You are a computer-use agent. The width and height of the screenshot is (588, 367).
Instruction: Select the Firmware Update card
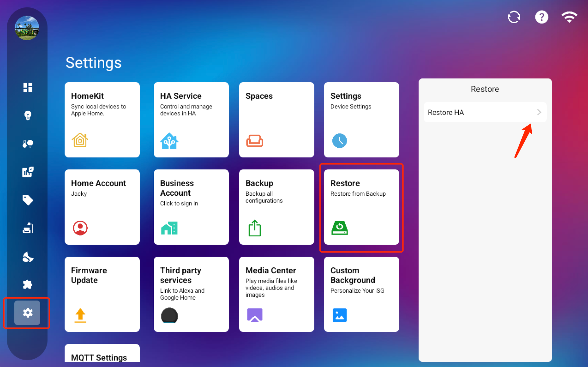(102, 294)
